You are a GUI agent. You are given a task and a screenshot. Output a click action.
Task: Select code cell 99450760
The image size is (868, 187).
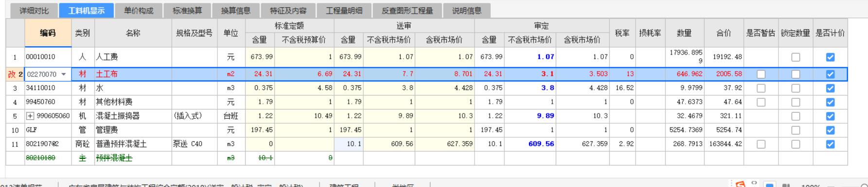click(x=48, y=102)
